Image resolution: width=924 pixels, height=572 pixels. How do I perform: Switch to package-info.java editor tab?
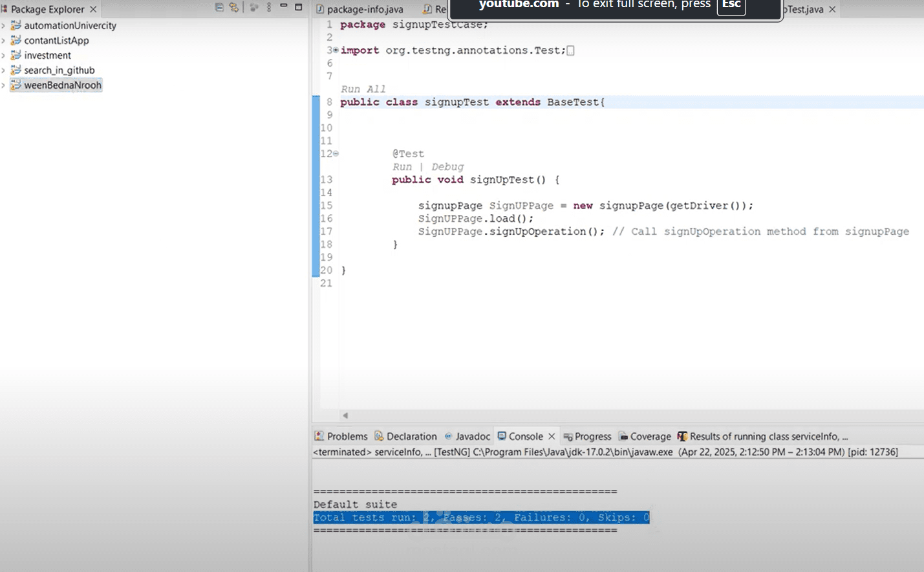360,9
